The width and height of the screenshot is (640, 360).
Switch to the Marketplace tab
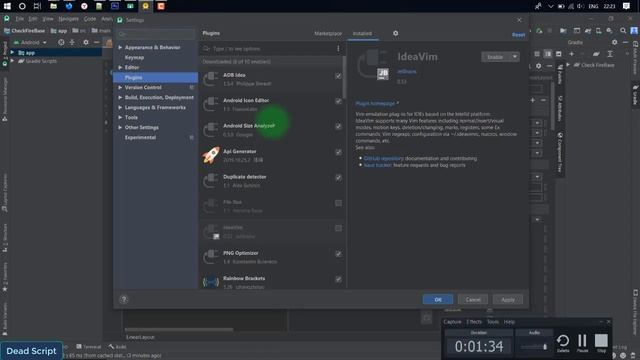click(x=328, y=33)
